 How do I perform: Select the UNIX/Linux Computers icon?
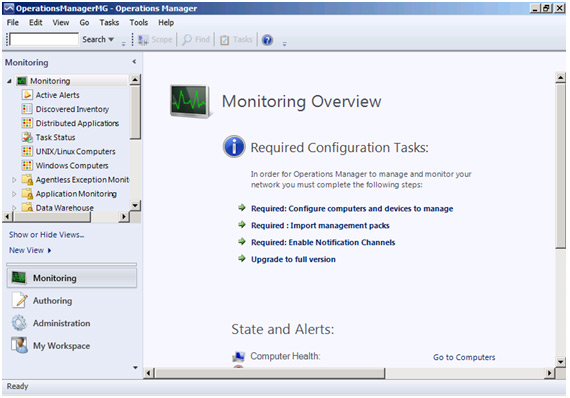point(27,151)
